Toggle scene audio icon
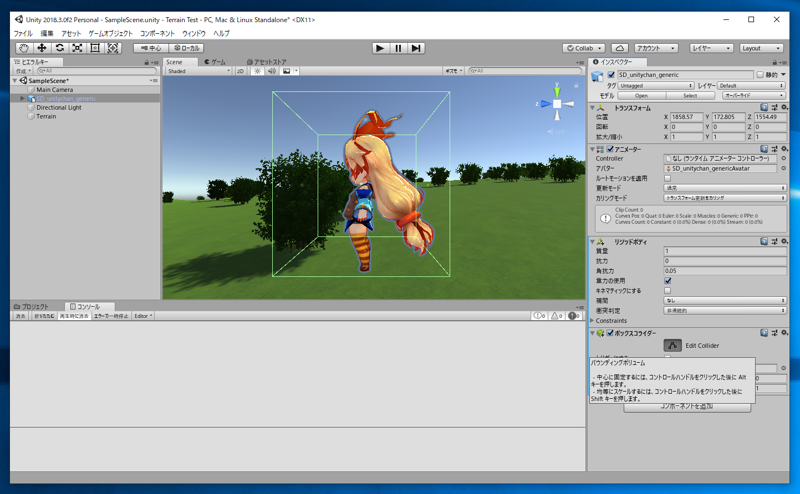This screenshot has width=800, height=494. coord(272,71)
